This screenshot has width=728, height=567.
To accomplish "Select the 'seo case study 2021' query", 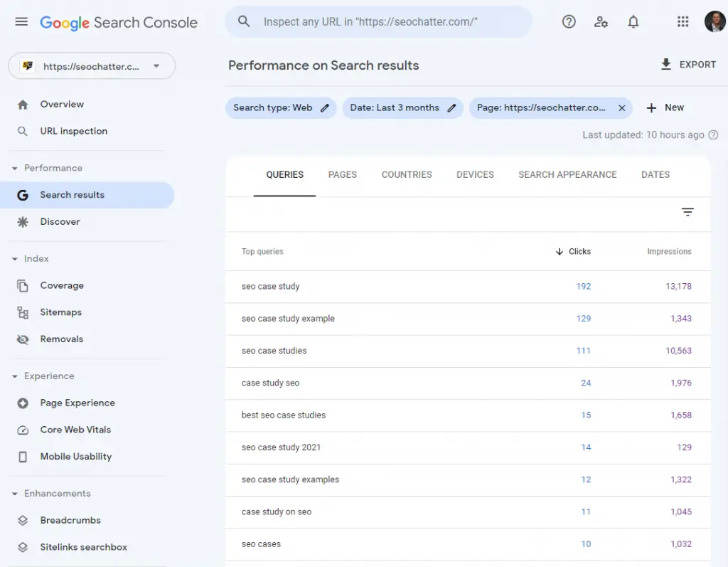I will [468, 447].
